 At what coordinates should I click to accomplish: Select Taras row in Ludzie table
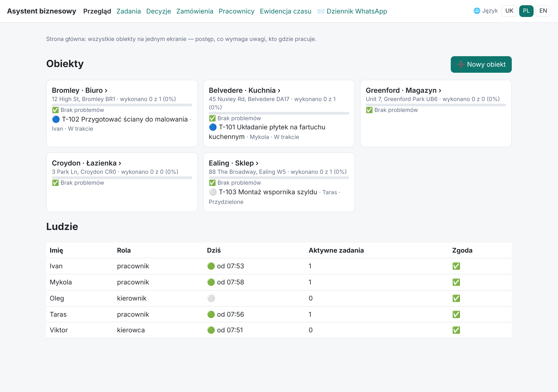tap(279, 314)
